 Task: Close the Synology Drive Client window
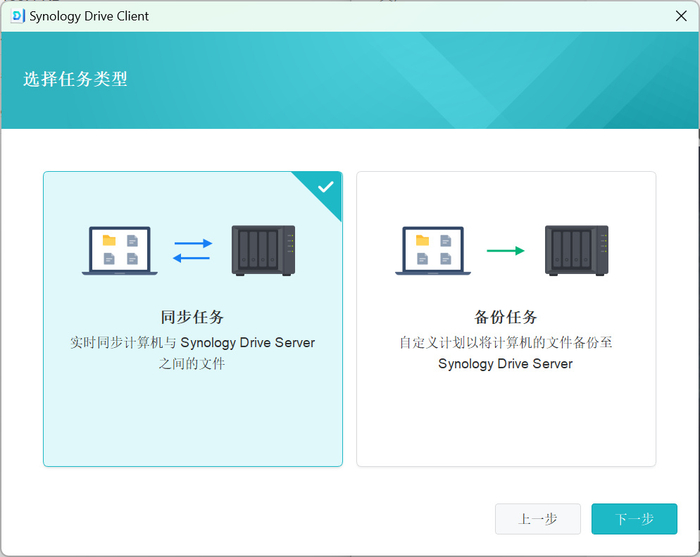tap(681, 16)
